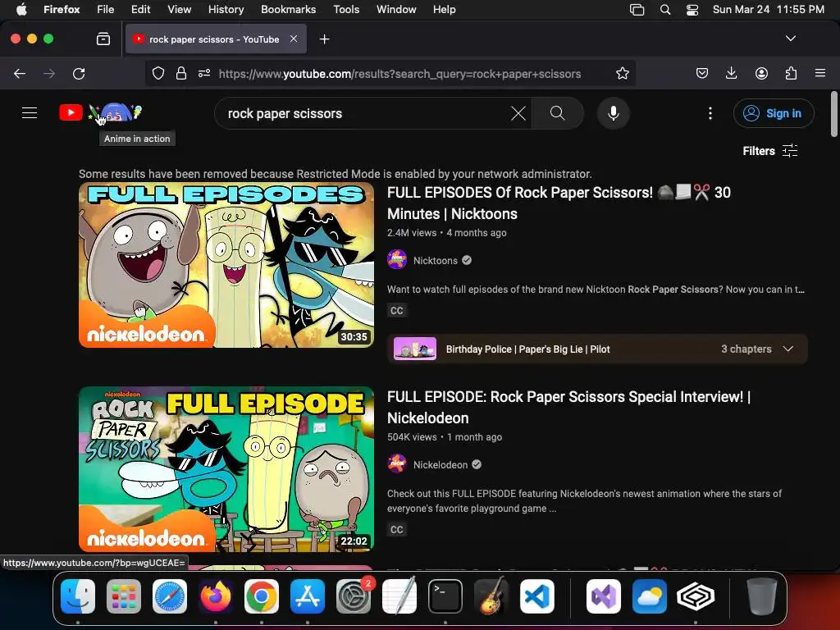
Task: View site security padlock info
Action: click(x=181, y=73)
